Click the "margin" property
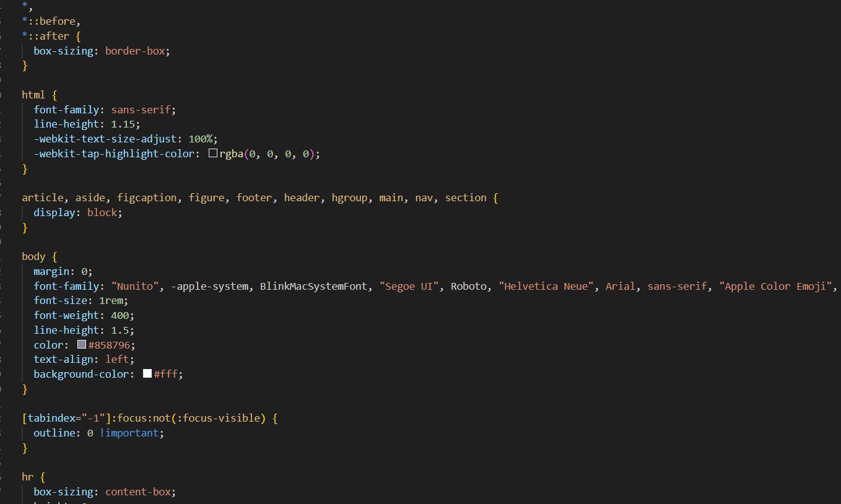Image resolution: width=841 pixels, height=504 pixels. pos(51,271)
